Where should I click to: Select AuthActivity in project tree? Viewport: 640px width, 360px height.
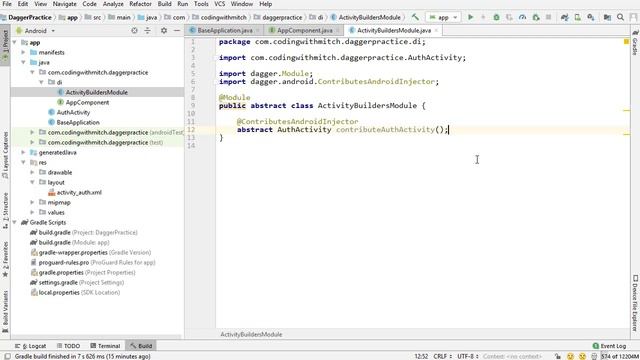(73, 112)
